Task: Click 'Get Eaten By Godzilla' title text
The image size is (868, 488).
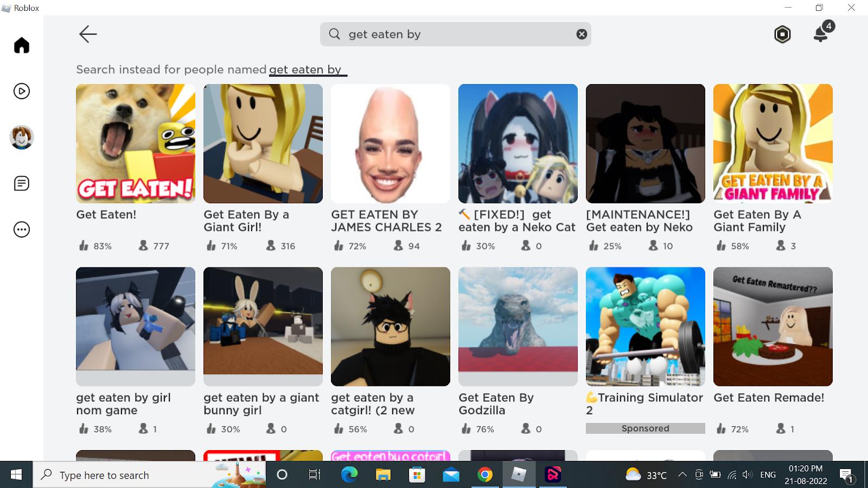Action: [496, 404]
